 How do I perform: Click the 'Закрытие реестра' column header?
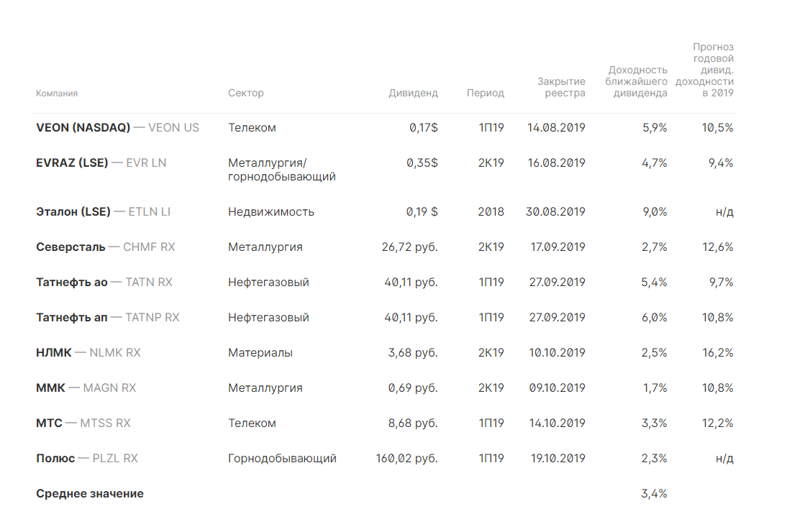pos(561,87)
